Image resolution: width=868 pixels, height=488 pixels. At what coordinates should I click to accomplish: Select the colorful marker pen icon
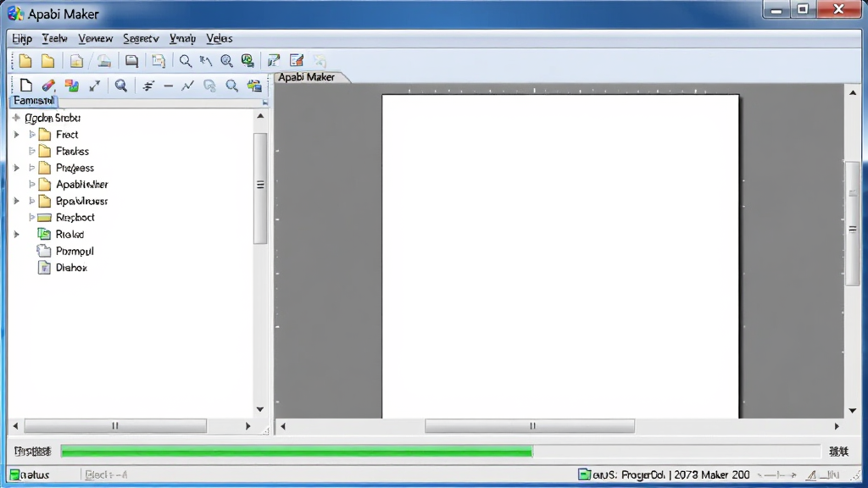[48, 86]
